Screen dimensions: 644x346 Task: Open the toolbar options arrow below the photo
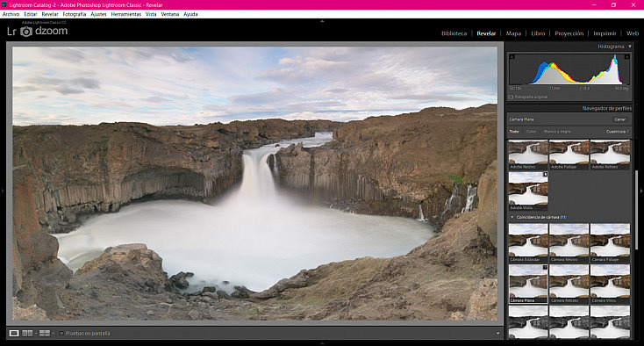click(498, 333)
